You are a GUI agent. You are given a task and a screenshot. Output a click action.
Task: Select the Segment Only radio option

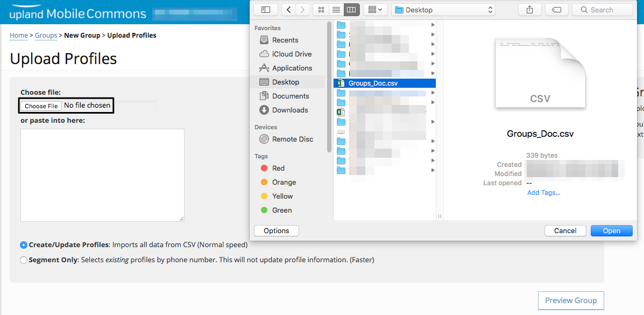24,260
